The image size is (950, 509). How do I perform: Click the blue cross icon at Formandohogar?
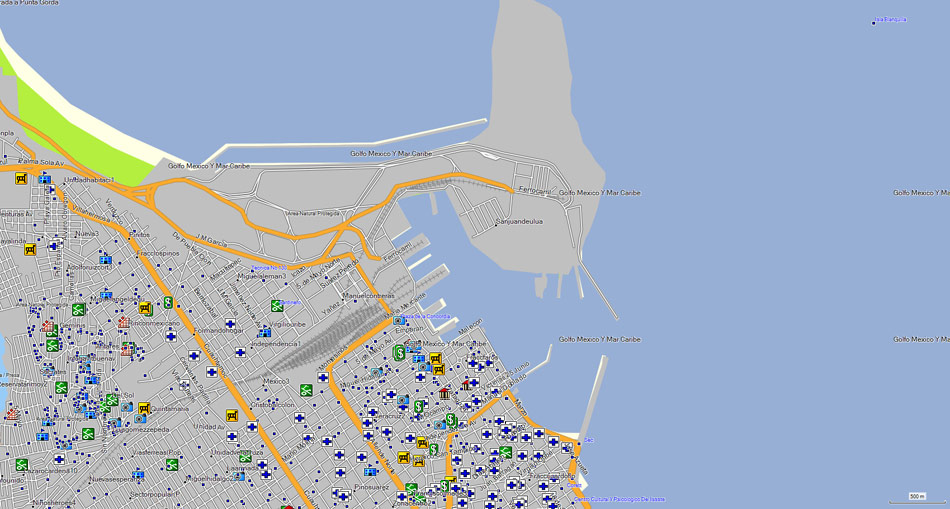click(x=230, y=324)
